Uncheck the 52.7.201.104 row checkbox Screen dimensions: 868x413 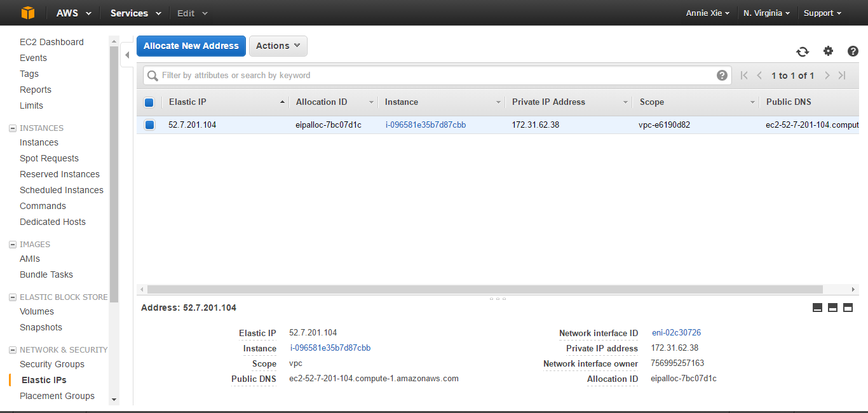click(149, 125)
